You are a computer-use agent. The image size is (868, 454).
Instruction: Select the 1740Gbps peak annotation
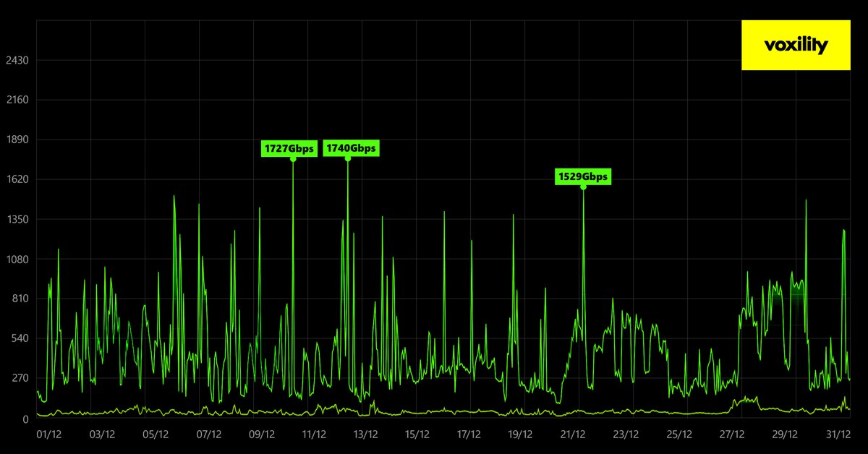(352, 149)
